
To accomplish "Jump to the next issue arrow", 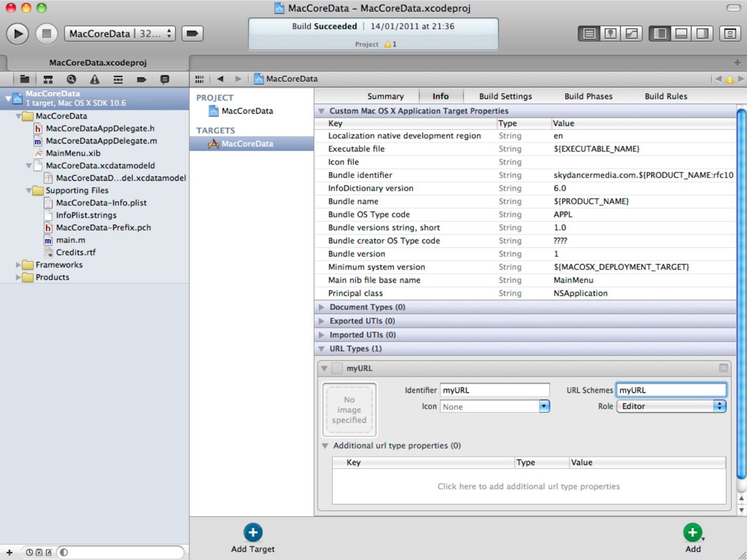I will coord(741,79).
